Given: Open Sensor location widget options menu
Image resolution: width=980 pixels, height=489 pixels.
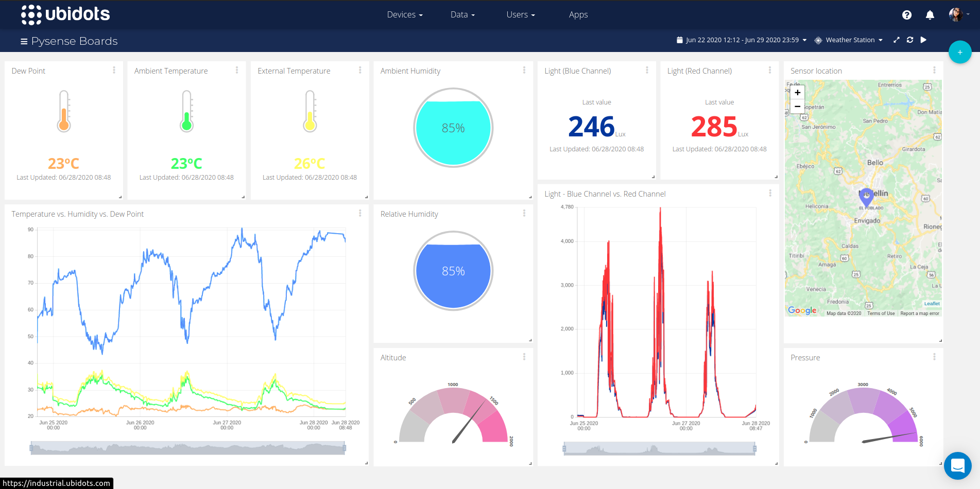Looking at the screenshot, I should tap(934, 70).
